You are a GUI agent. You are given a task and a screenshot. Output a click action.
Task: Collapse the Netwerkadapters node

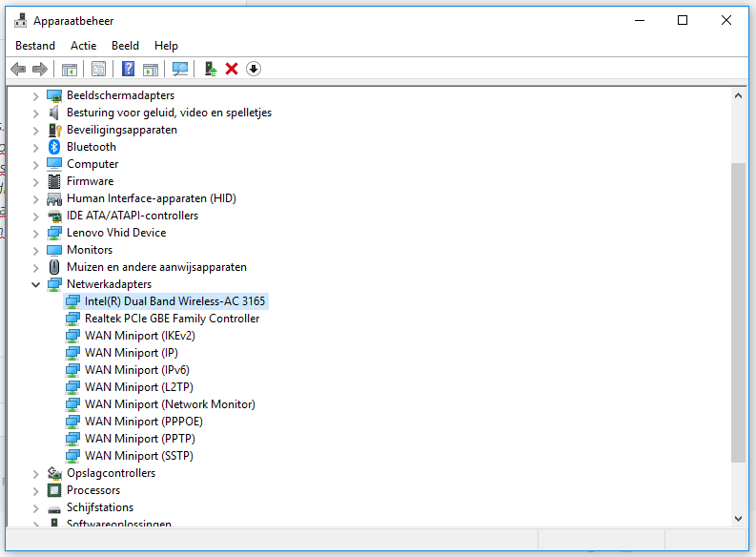coord(36,284)
